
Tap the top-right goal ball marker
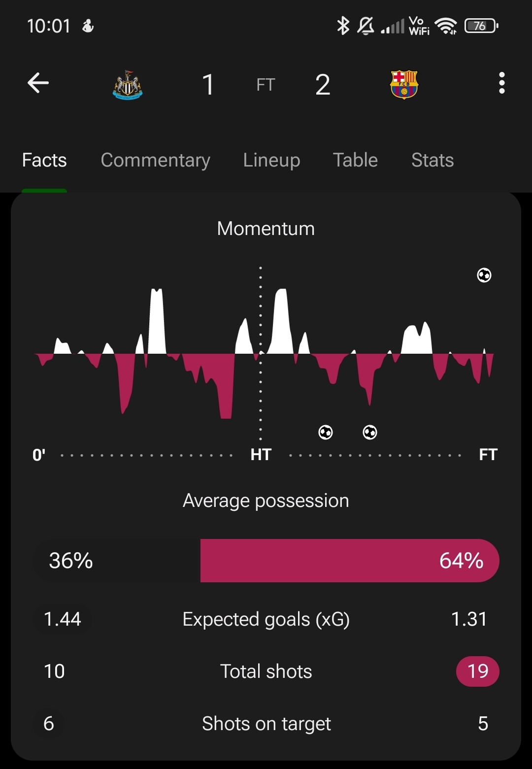point(484,275)
